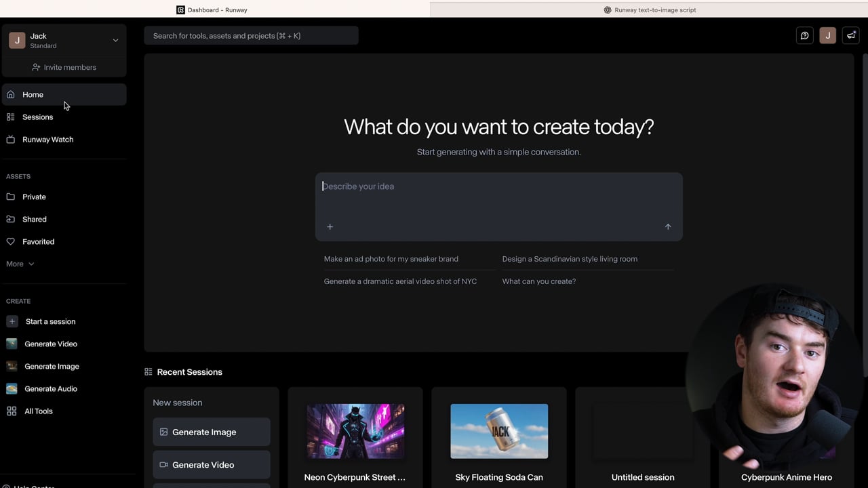Click the J profile avatar in top bar

(x=827, y=35)
